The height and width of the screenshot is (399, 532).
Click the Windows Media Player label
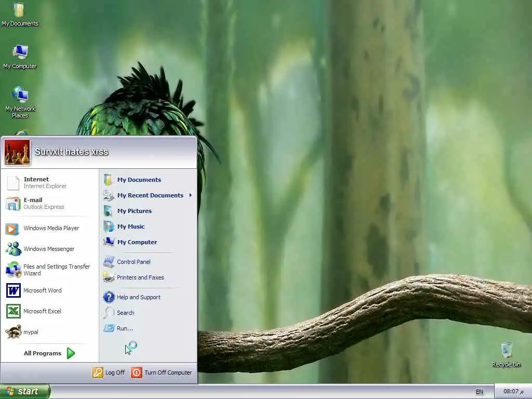pos(51,229)
